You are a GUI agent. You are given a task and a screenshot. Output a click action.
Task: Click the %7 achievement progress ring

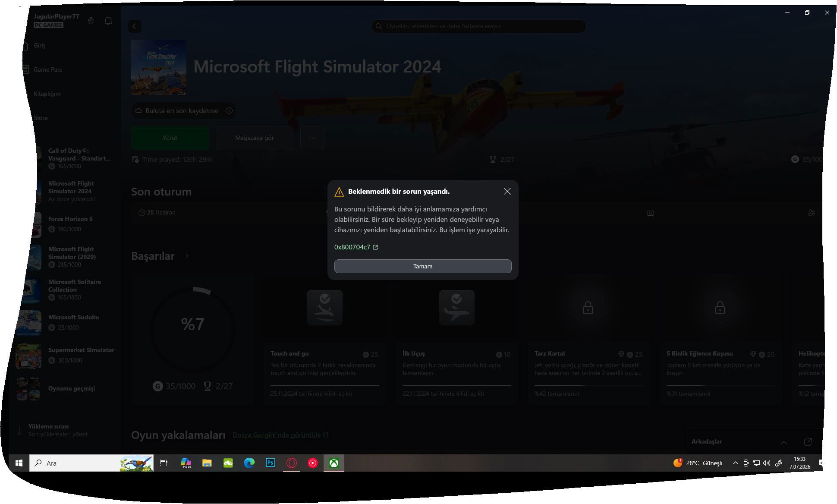click(x=193, y=331)
